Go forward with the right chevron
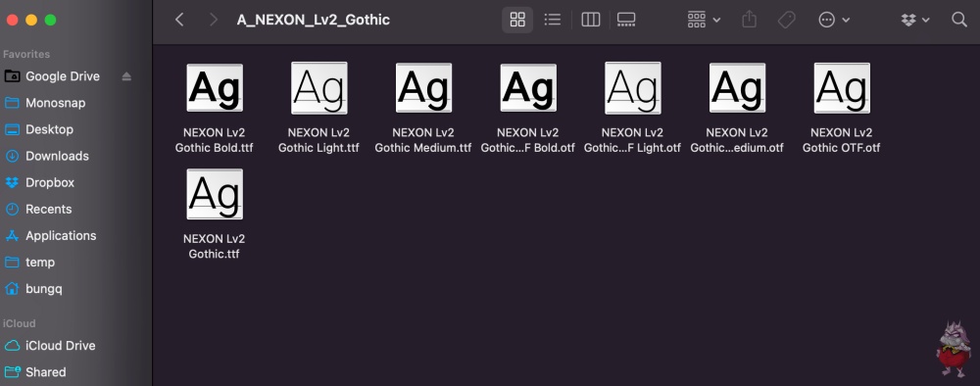The width and height of the screenshot is (980, 386). [x=213, y=20]
